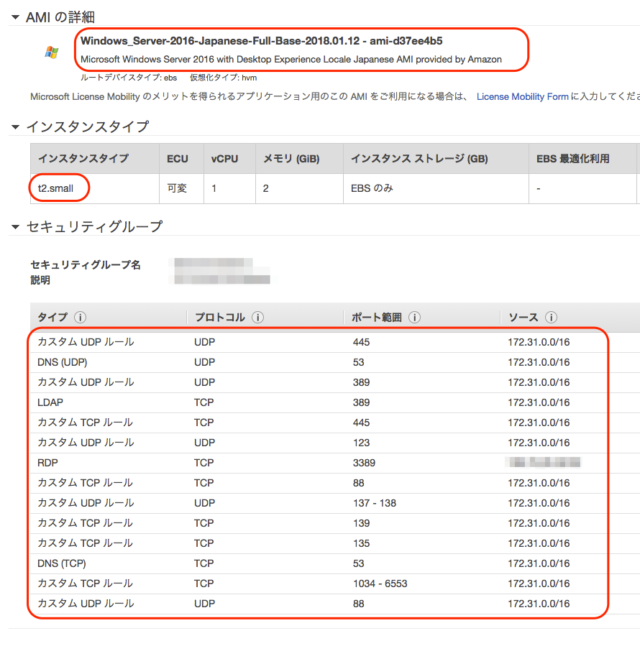The image size is (640, 664).
Task: Click info icon next to タイプ header
Action: [80, 317]
